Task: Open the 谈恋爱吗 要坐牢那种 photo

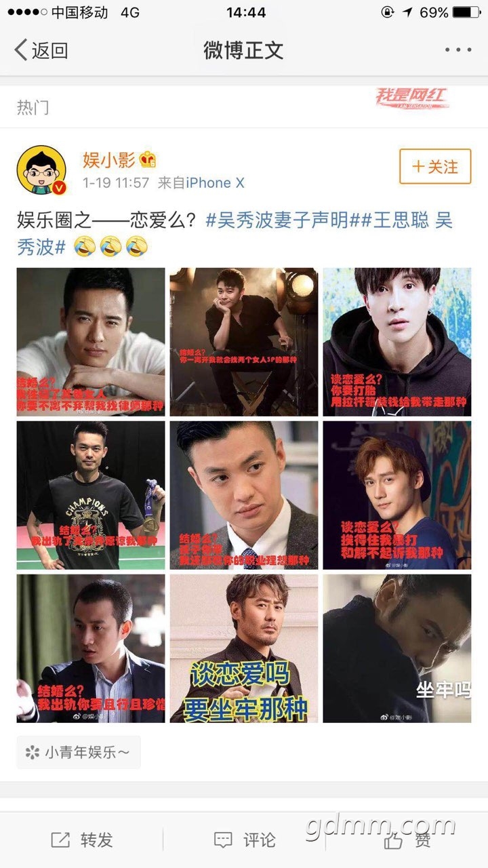Action: (x=244, y=648)
